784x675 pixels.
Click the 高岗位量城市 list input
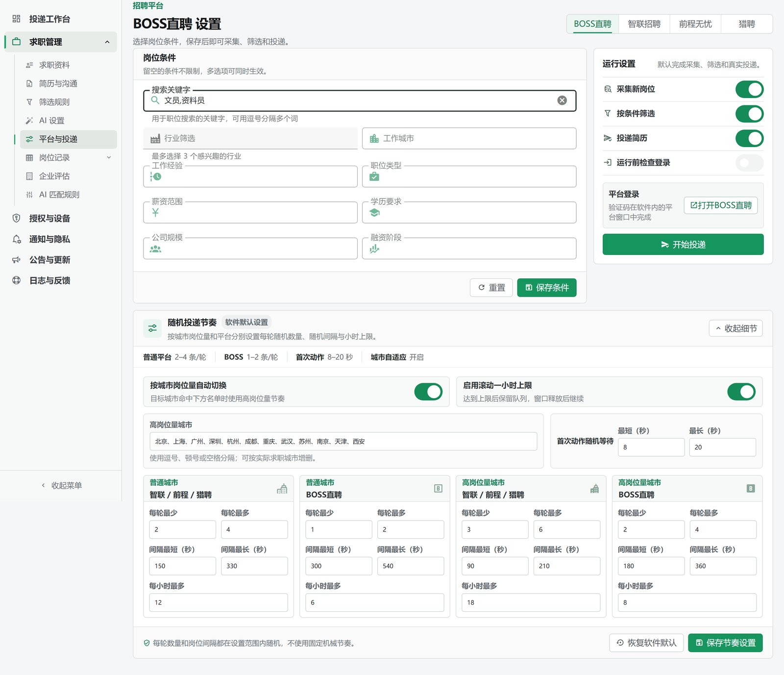pyautogui.click(x=343, y=441)
